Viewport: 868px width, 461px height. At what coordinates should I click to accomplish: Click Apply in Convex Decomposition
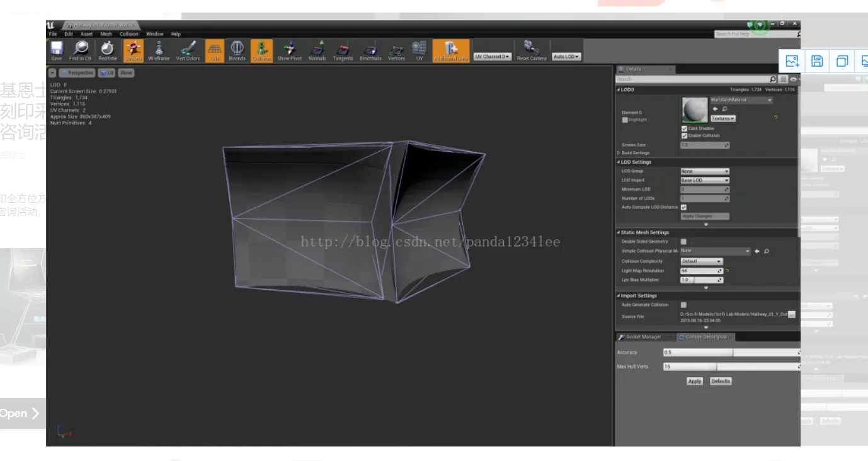click(x=695, y=381)
